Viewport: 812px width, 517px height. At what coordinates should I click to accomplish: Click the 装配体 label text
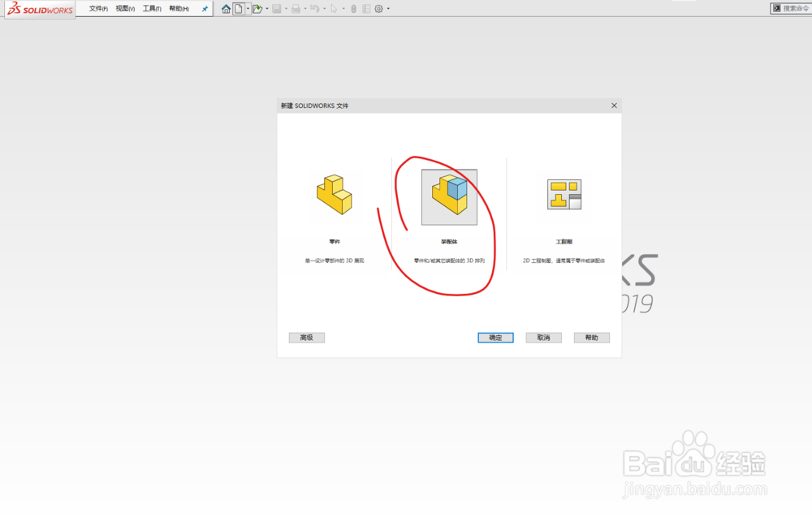click(x=449, y=242)
